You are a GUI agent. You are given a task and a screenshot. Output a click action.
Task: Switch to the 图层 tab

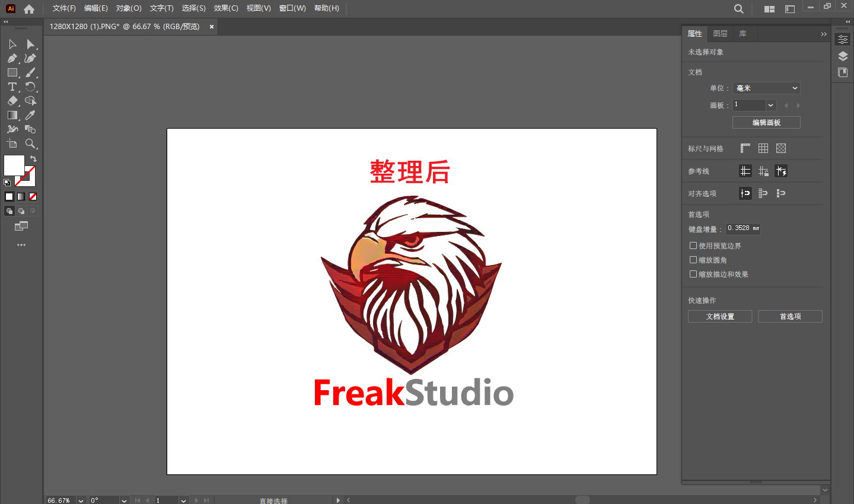(x=721, y=34)
